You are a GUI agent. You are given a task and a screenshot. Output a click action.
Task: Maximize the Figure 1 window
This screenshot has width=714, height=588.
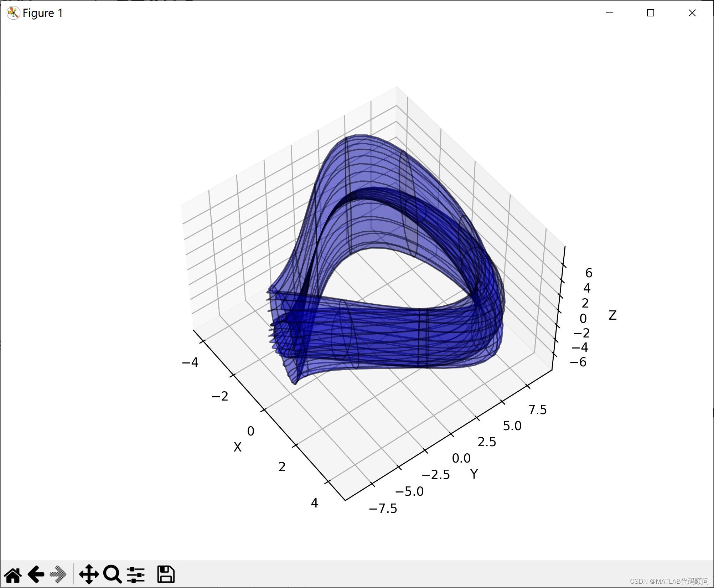651,13
